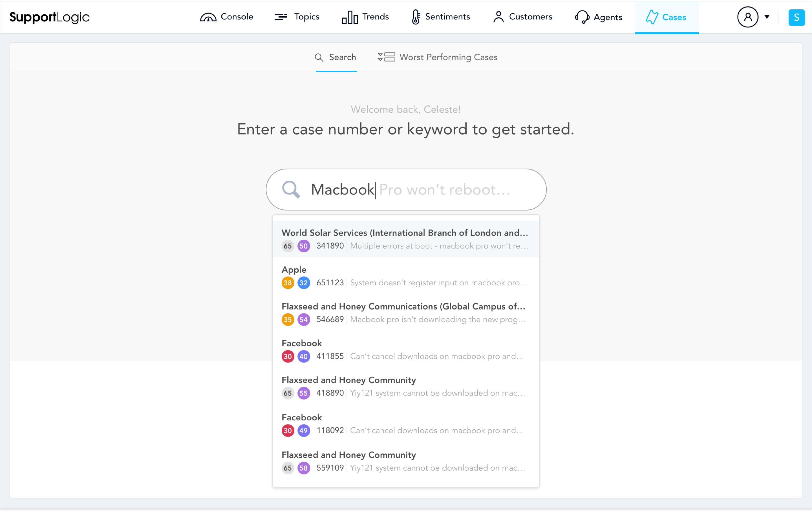Click the blue S account badge
This screenshot has height=512, width=812.
(796, 17)
